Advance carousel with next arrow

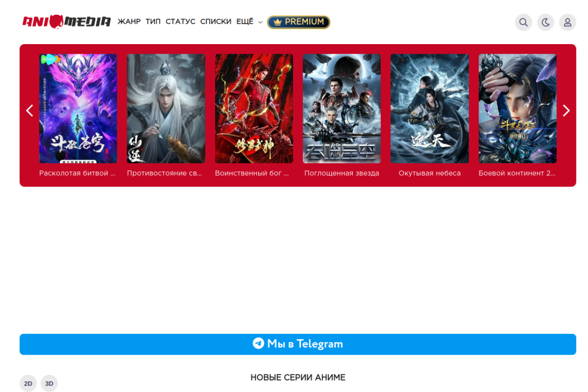566,111
